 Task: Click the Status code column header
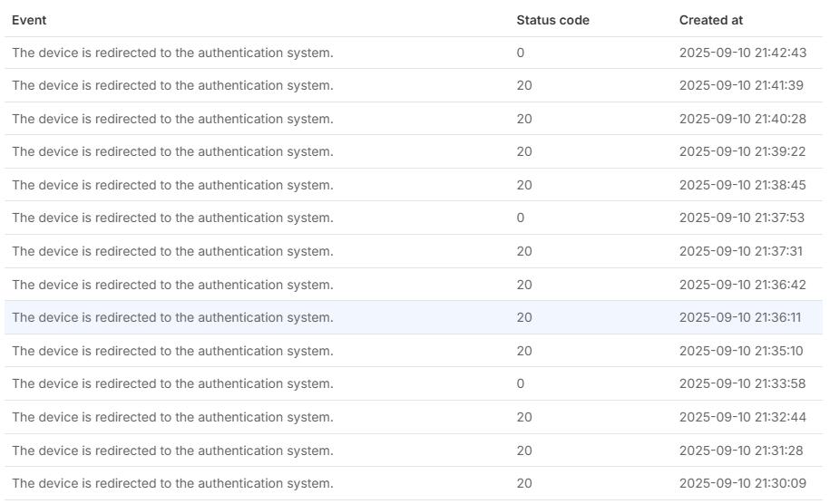click(552, 20)
